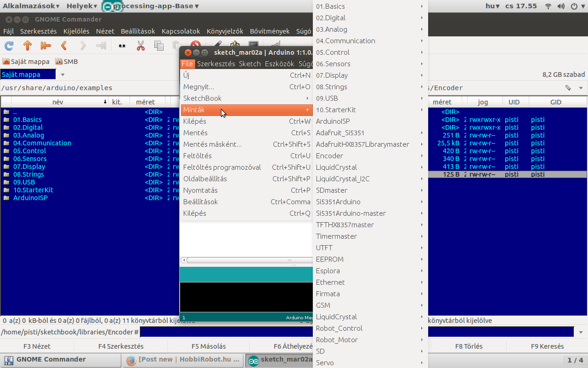Viewport: 588px width, 368px height.
Task: Expand the Firmata examples submenu
Action: pyautogui.click(x=370, y=294)
